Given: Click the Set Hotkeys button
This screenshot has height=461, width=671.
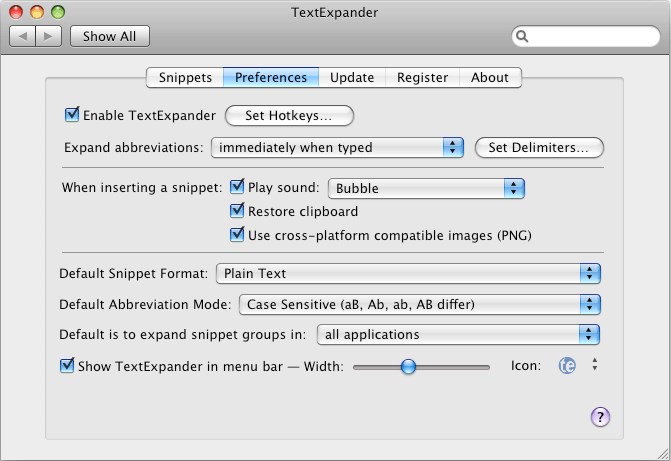Looking at the screenshot, I should click(x=289, y=116).
